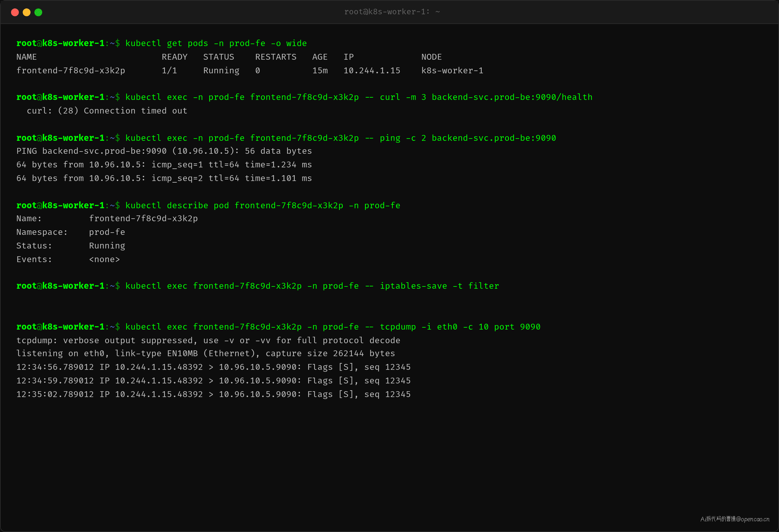
Task: Click the 'PING backend-svc.prod-be:9090' output line
Action: [164, 151]
